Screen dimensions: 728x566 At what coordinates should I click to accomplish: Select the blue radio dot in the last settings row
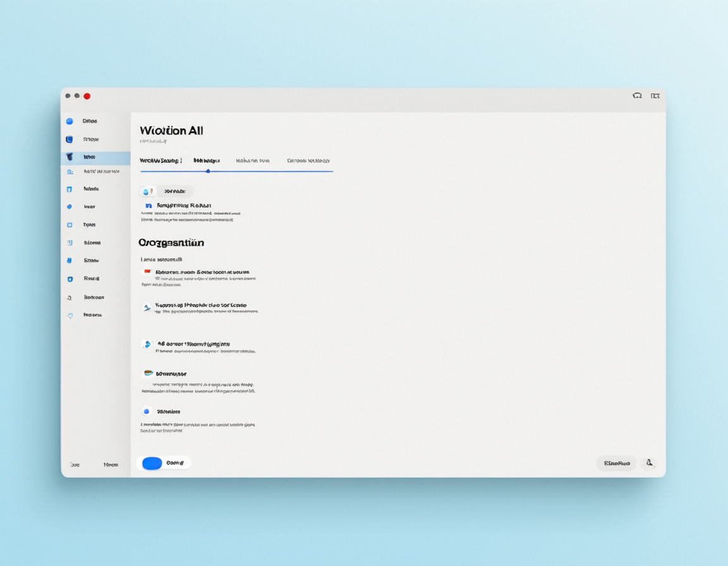pyautogui.click(x=147, y=411)
